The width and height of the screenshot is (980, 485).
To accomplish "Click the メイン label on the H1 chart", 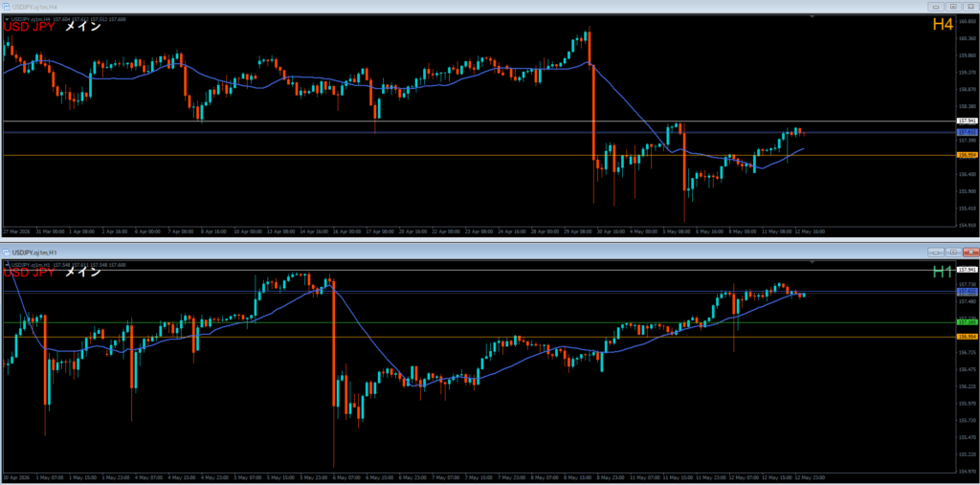I will pos(82,272).
